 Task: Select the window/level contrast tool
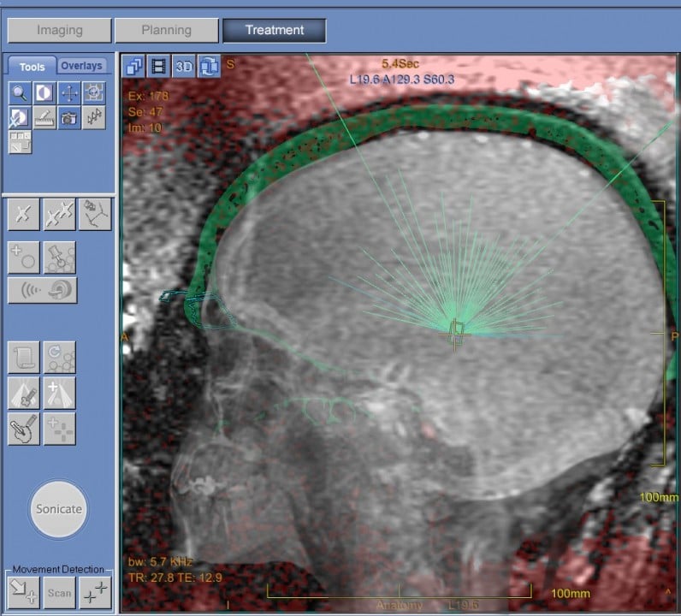point(44,92)
